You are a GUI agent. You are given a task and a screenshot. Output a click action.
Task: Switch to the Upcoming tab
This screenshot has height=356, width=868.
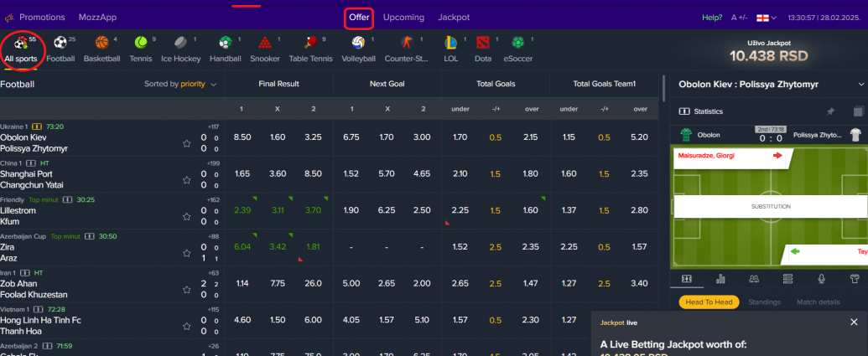click(x=403, y=18)
